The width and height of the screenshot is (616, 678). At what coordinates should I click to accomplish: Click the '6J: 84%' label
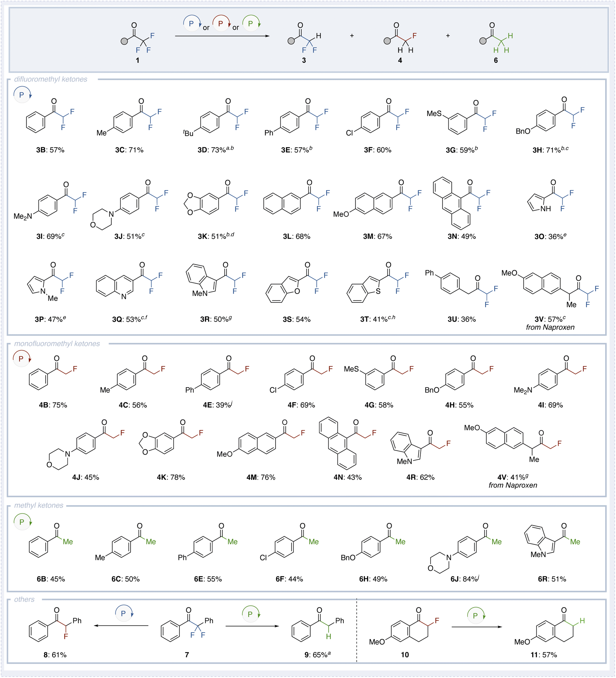click(x=465, y=579)
